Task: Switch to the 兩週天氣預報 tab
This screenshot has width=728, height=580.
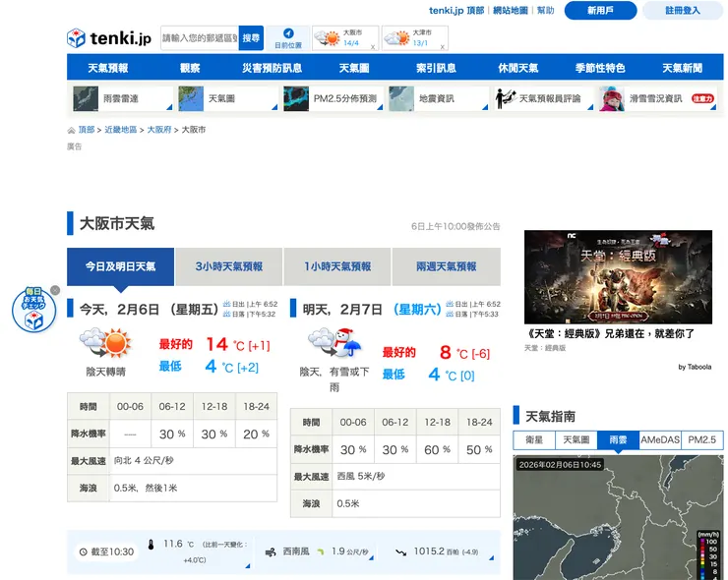Action: 447,266
